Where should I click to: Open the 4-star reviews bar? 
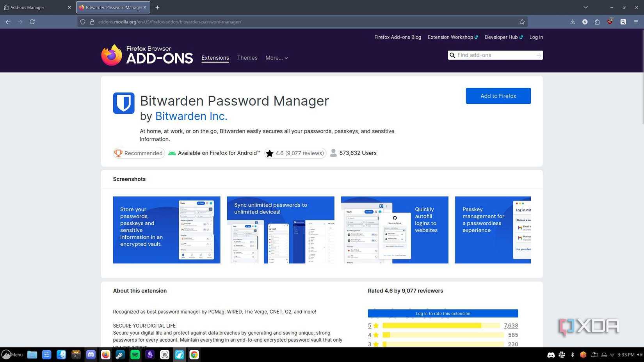tap(443, 335)
